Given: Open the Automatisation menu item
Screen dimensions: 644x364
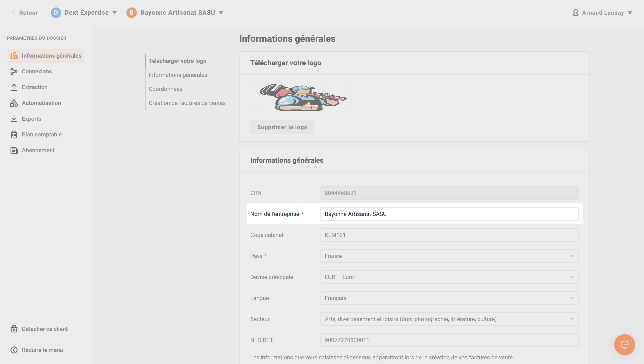Looking at the screenshot, I should coord(46,103).
